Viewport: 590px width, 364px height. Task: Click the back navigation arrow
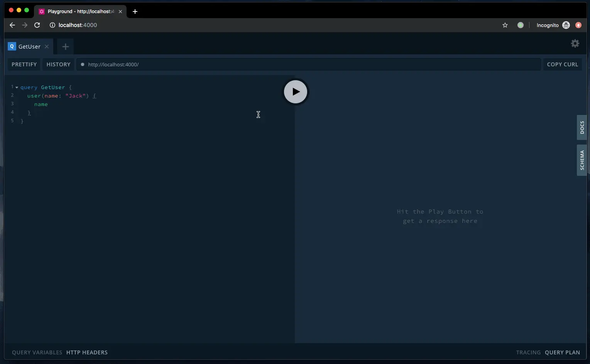click(x=12, y=25)
